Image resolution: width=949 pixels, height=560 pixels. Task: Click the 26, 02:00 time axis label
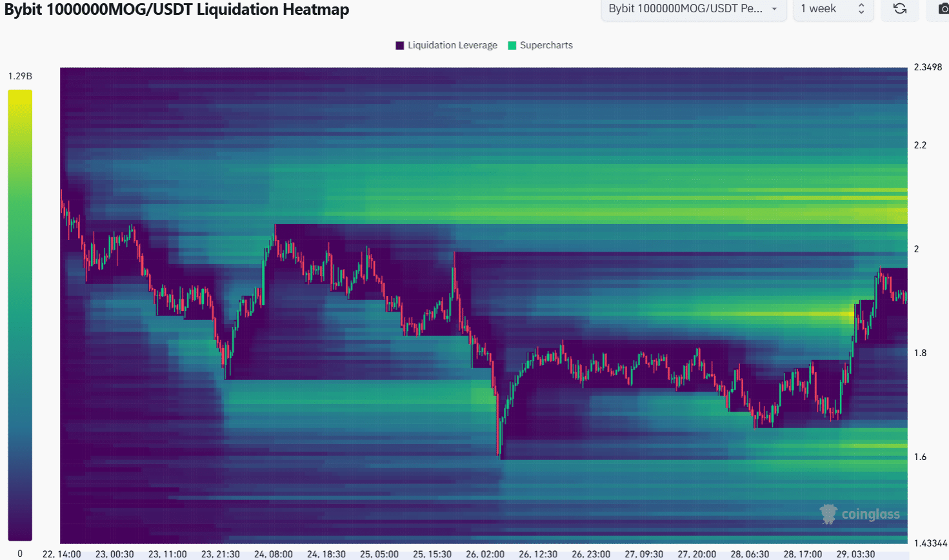485,554
